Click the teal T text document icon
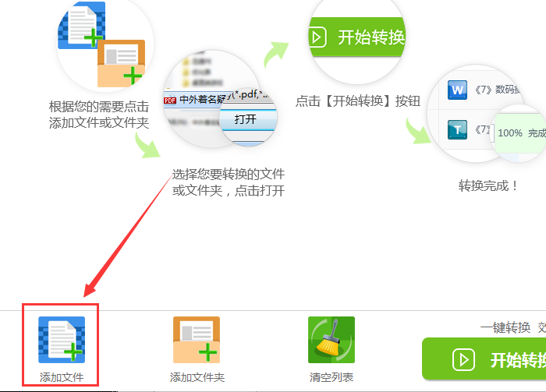The image size is (546, 392). 457,129
